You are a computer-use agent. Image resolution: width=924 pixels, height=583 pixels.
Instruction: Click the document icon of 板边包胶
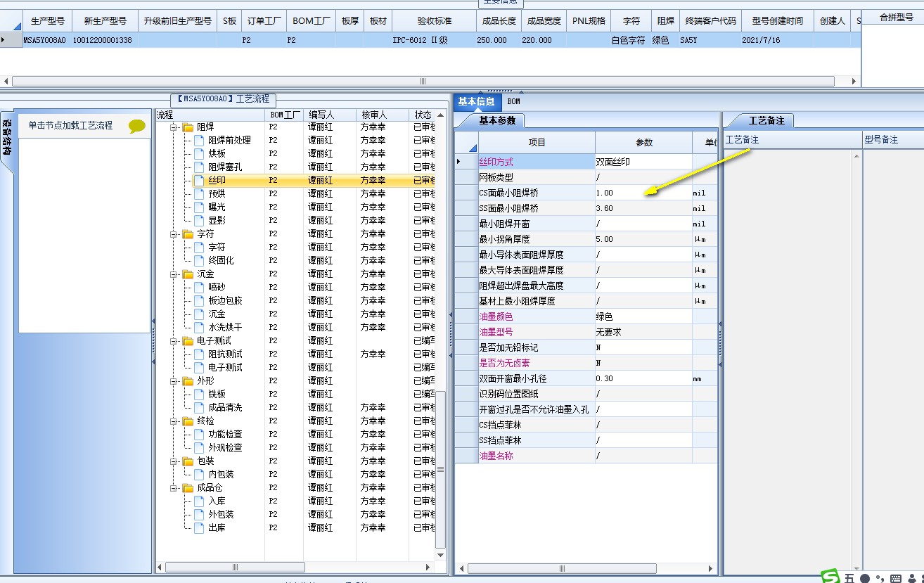click(x=199, y=301)
